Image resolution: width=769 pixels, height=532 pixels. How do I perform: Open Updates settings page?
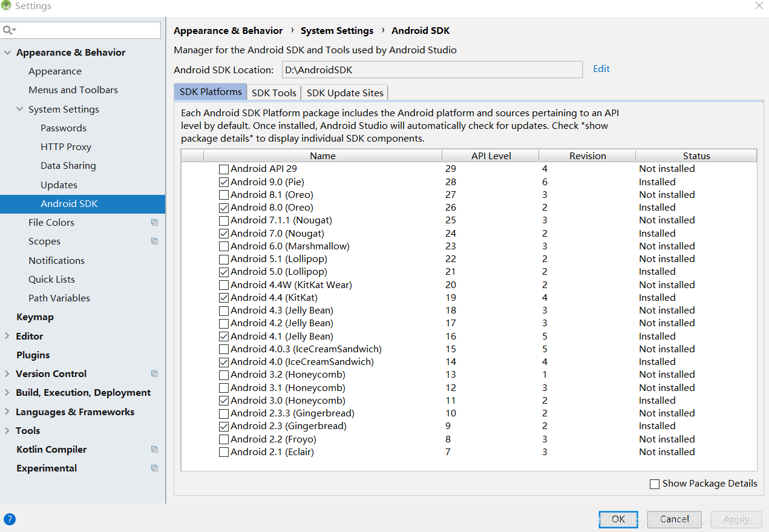(x=59, y=185)
